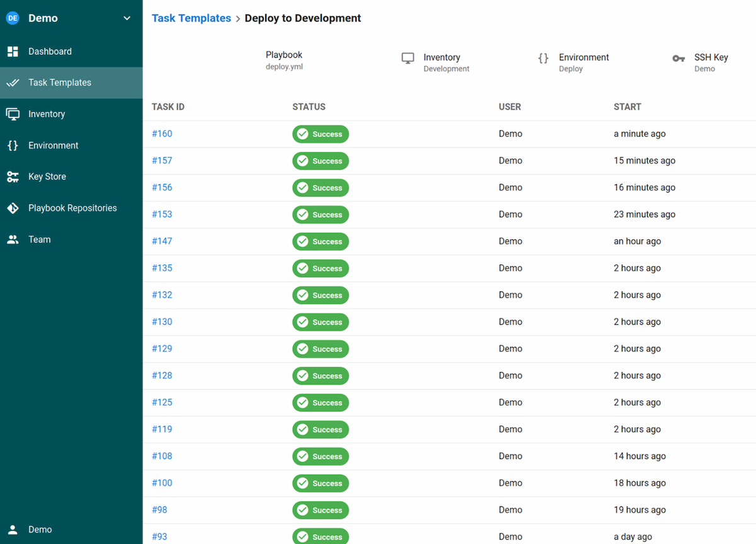Screen dimensions: 756x544
Task: Open task #160 details
Action: click(162, 134)
